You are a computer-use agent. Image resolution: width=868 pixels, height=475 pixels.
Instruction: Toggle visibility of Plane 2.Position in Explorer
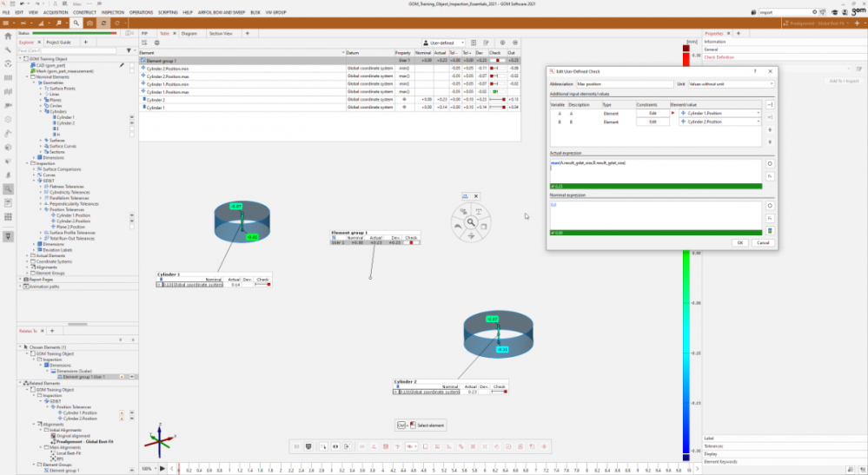tap(132, 227)
